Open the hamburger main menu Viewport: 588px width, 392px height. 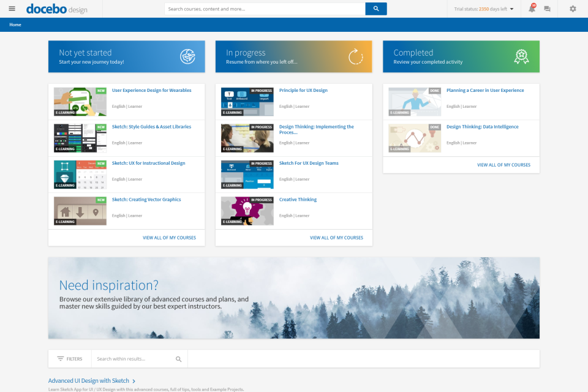point(12,9)
